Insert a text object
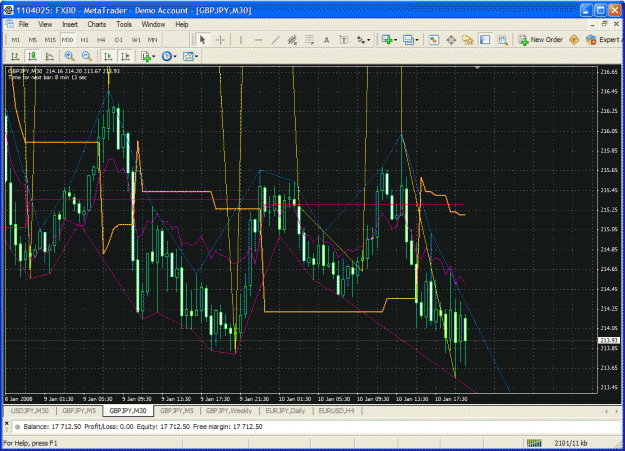The width and height of the screenshot is (625, 451). click(326, 40)
